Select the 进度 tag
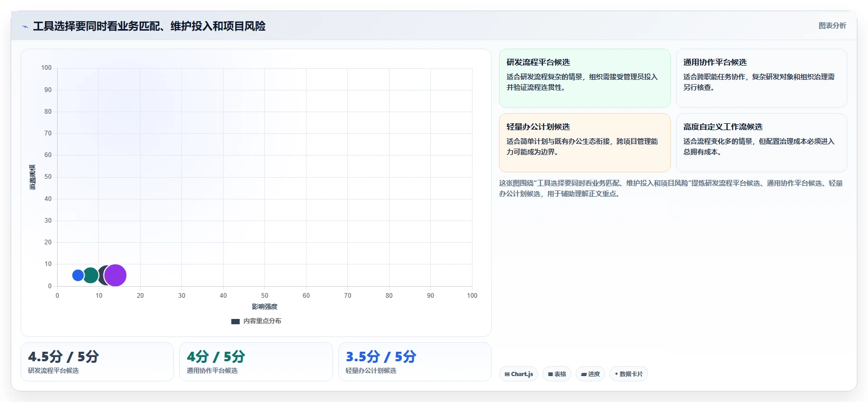868x402 pixels. (x=590, y=374)
